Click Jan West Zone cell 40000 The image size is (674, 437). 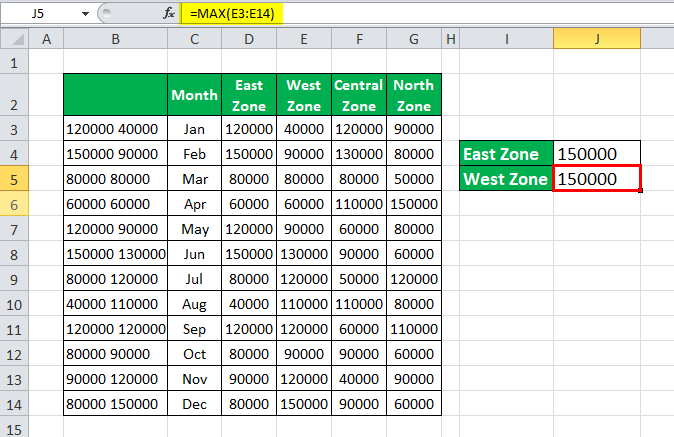click(x=304, y=128)
